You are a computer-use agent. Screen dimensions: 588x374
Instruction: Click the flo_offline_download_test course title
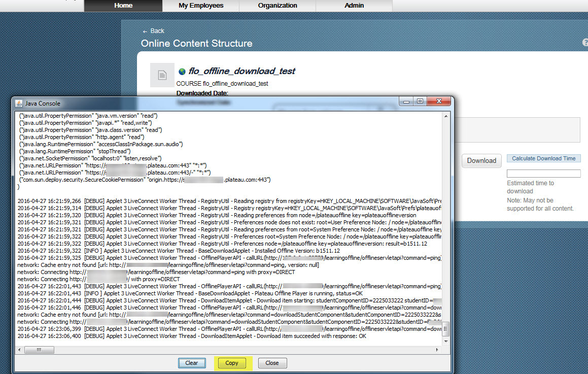point(242,71)
